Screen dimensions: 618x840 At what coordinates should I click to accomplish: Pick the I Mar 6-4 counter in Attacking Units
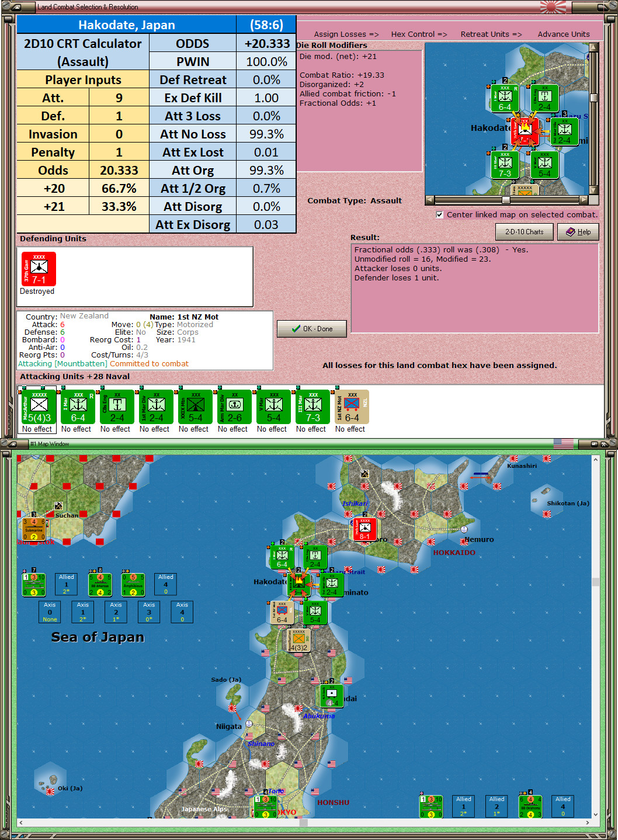[x=78, y=407]
